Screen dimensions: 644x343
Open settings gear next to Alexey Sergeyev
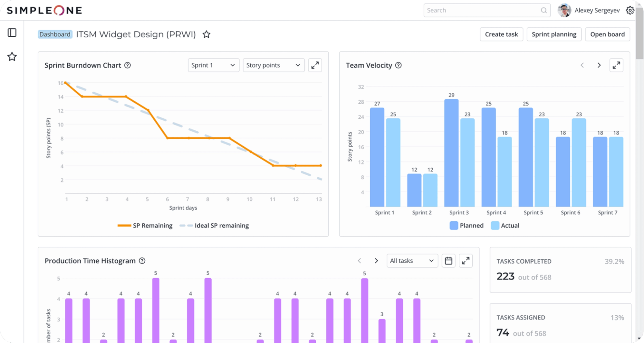click(630, 10)
